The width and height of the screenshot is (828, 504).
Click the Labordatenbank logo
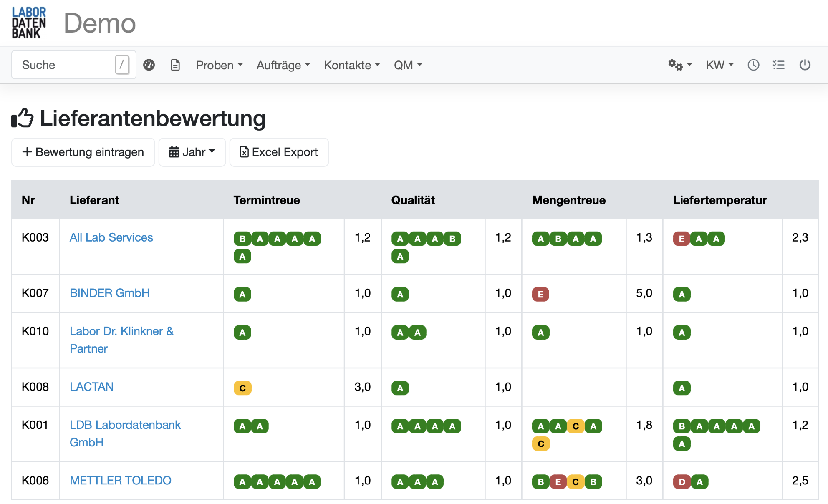click(x=29, y=23)
